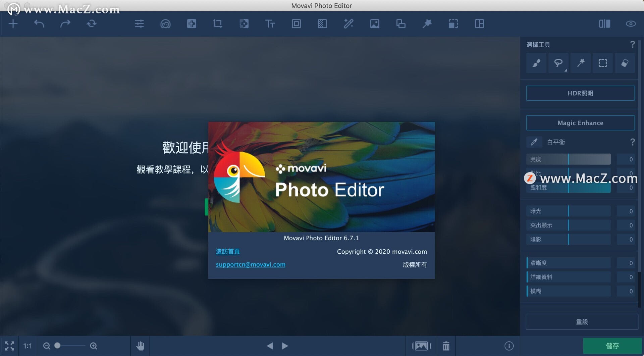
Task: Click the plus icon to add a photo
Action: click(x=13, y=24)
